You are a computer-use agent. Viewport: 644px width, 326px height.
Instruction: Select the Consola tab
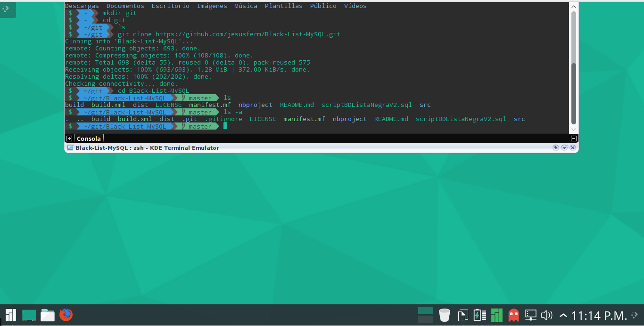click(89, 138)
